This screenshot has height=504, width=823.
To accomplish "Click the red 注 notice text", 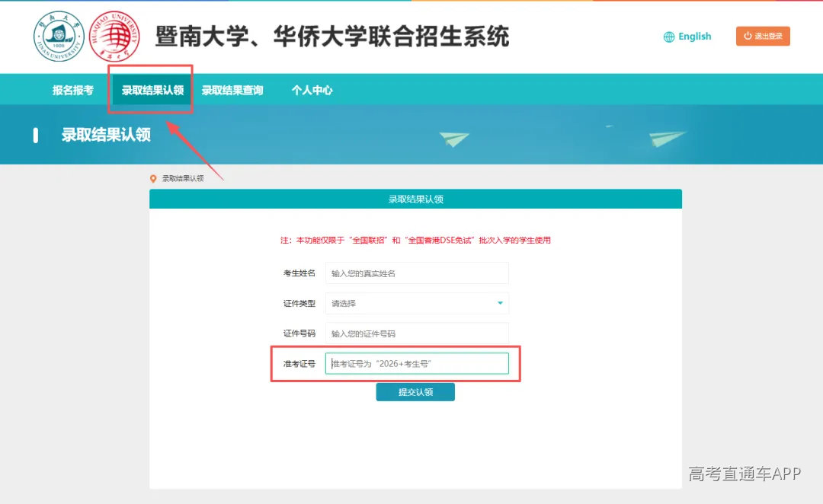I will pyautogui.click(x=415, y=241).
